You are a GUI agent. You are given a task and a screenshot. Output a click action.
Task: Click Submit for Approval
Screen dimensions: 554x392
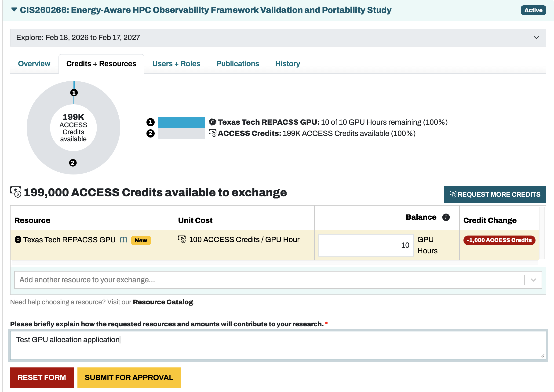[x=129, y=377]
